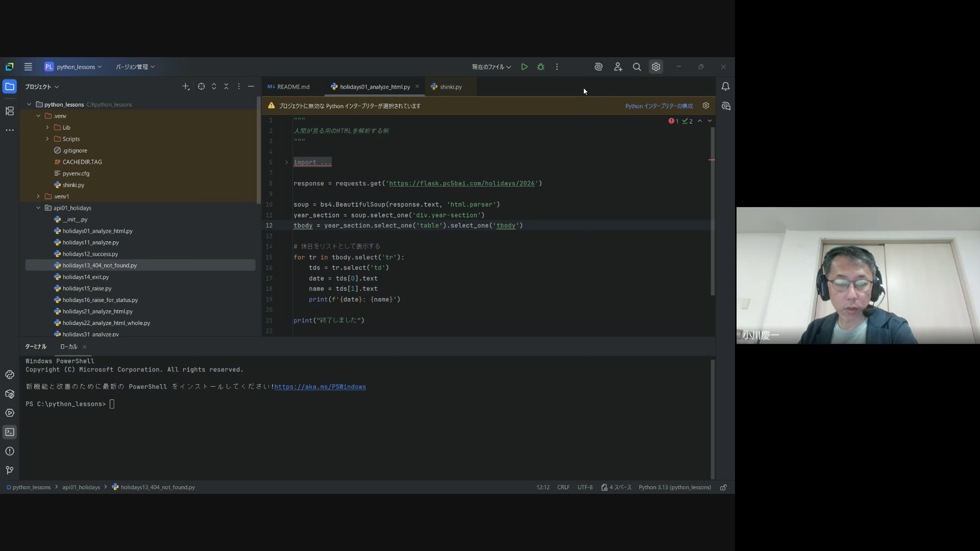The height and width of the screenshot is (551, 980).
Task: Click the green Run button
Action: (524, 67)
